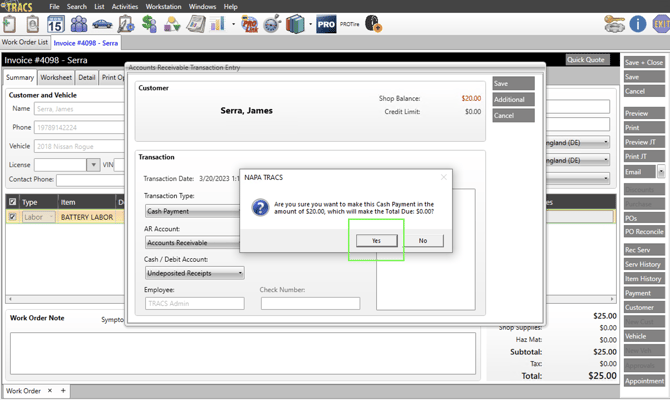Screen dimensions: 670x400
Task: Open the chart report papers icon
Action: point(196,24)
